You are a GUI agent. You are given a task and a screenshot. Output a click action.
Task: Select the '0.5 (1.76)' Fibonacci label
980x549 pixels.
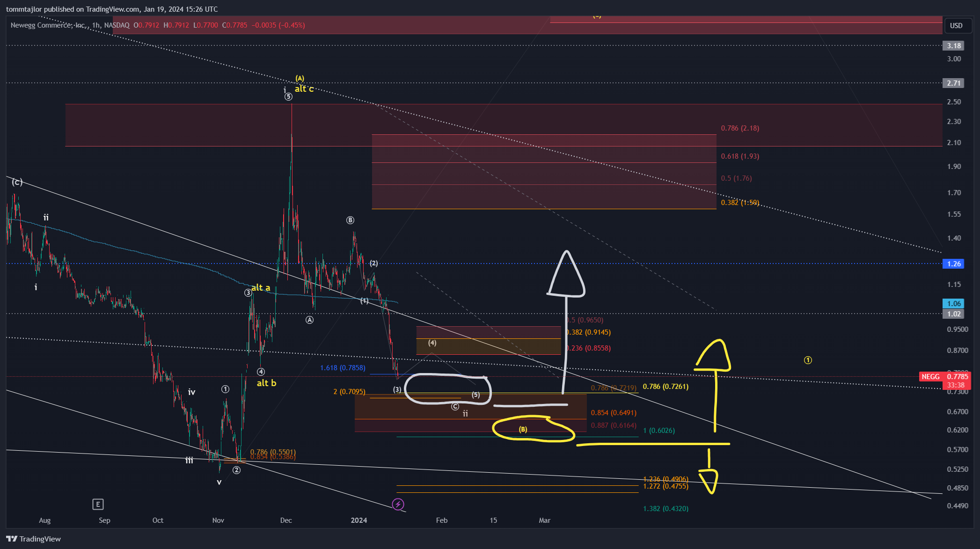[x=736, y=178]
